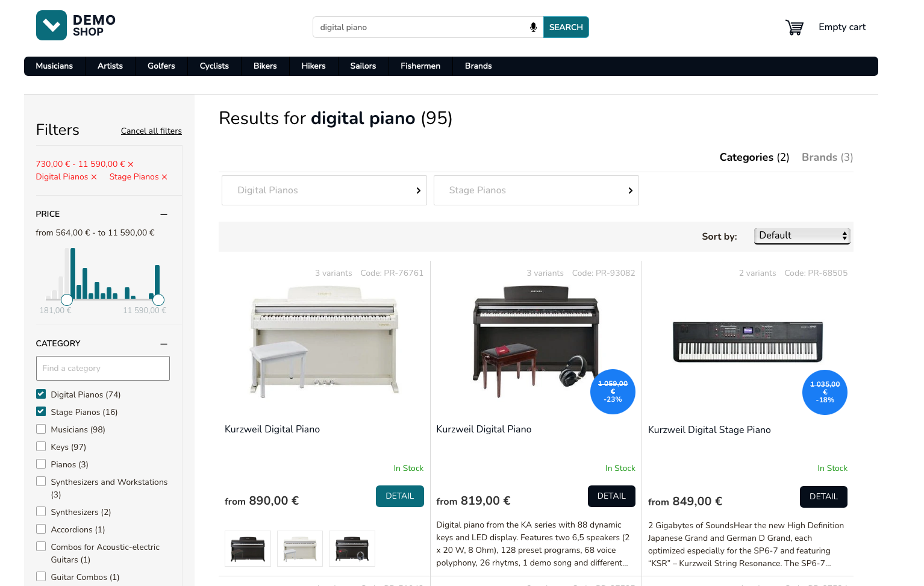Remove the price range filter with the X icon
Screen dimensions: 924x586
pos(131,164)
